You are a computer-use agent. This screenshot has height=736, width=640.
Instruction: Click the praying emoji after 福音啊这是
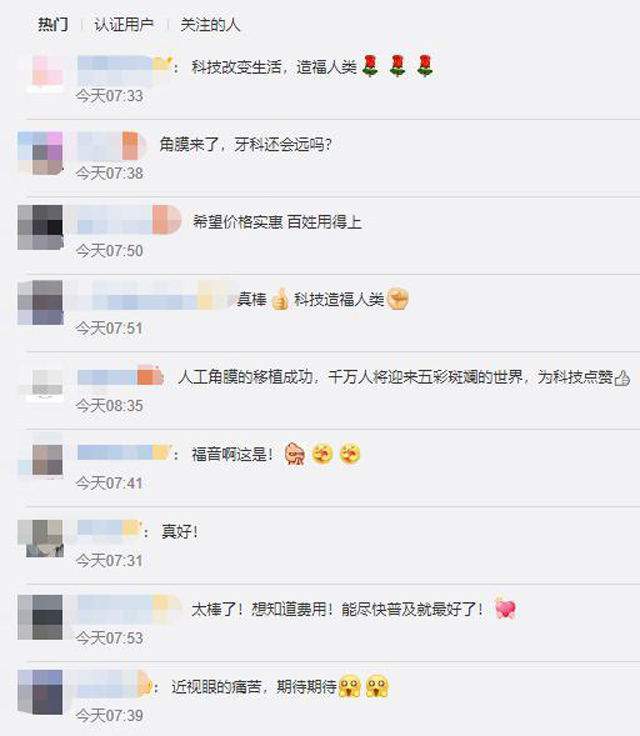[295, 454]
